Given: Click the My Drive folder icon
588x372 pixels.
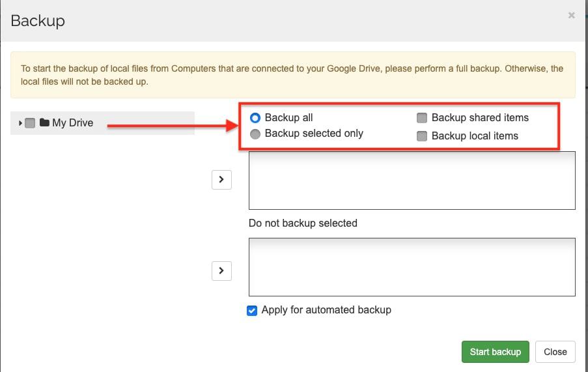Looking at the screenshot, I should pyautogui.click(x=44, y=122).
